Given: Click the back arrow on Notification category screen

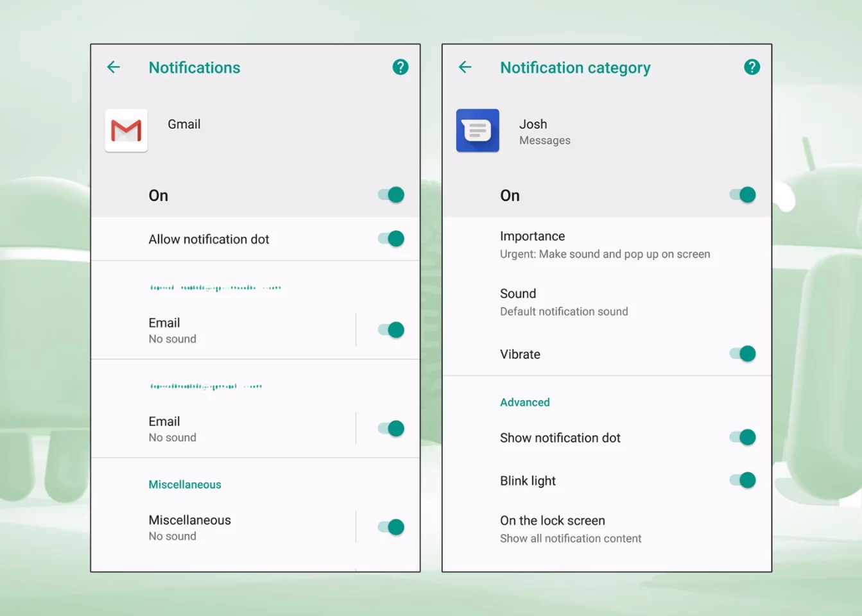Looking at the screenshot, I should (x=465, y=67).
